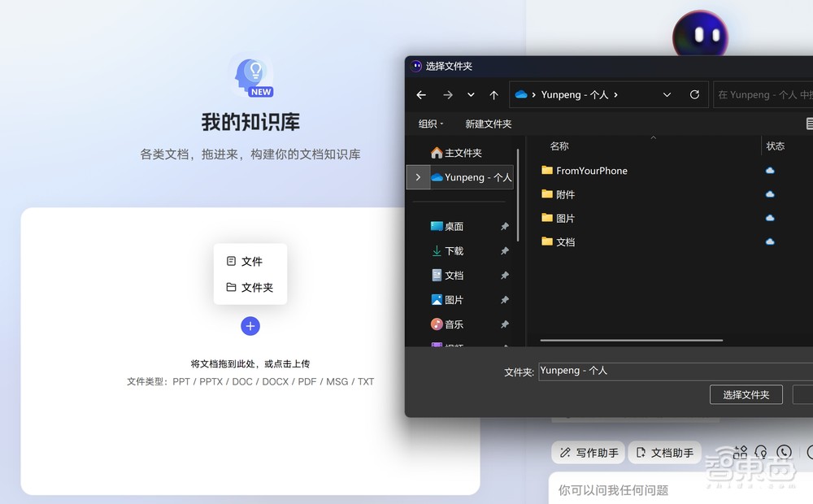Open the 组织 menu in the dialog
Screen dimensions: 813x504
pos(430,124)
